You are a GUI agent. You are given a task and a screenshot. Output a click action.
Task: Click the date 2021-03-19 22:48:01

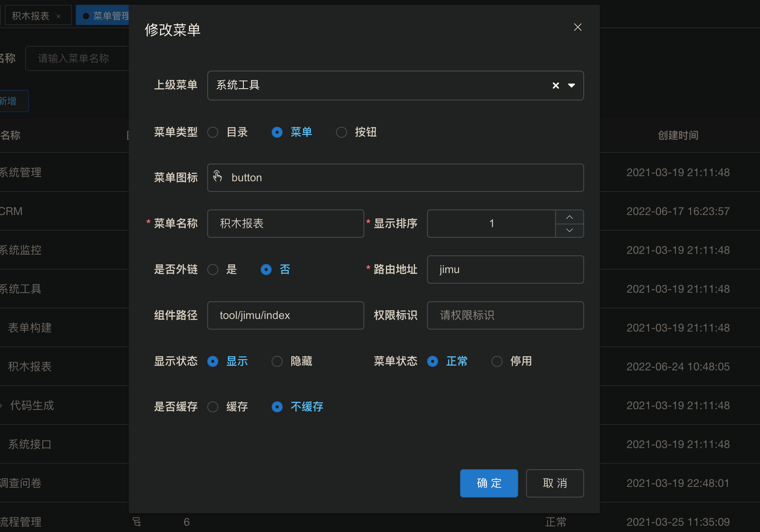(678, 483)
